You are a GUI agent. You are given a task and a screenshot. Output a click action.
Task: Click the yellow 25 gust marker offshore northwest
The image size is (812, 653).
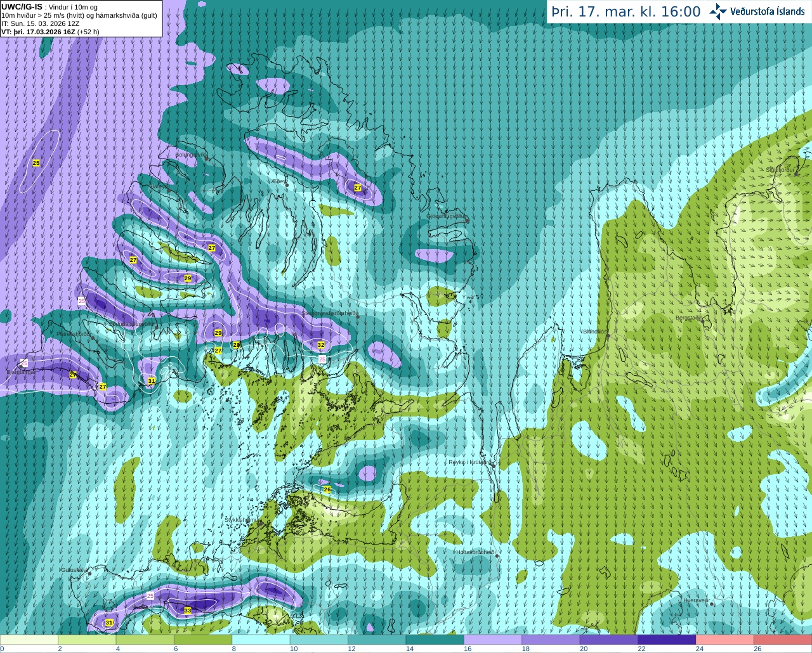click(x=36, y=163)
